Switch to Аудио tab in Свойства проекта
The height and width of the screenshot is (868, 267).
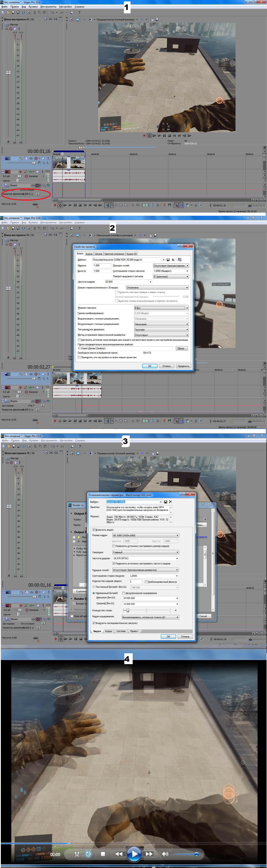click(89, 254)
